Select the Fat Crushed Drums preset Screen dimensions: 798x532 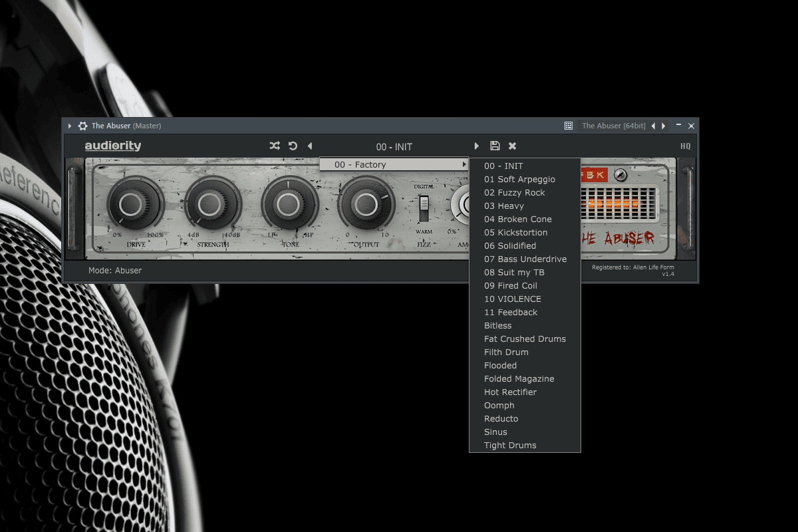coord(525,338)
